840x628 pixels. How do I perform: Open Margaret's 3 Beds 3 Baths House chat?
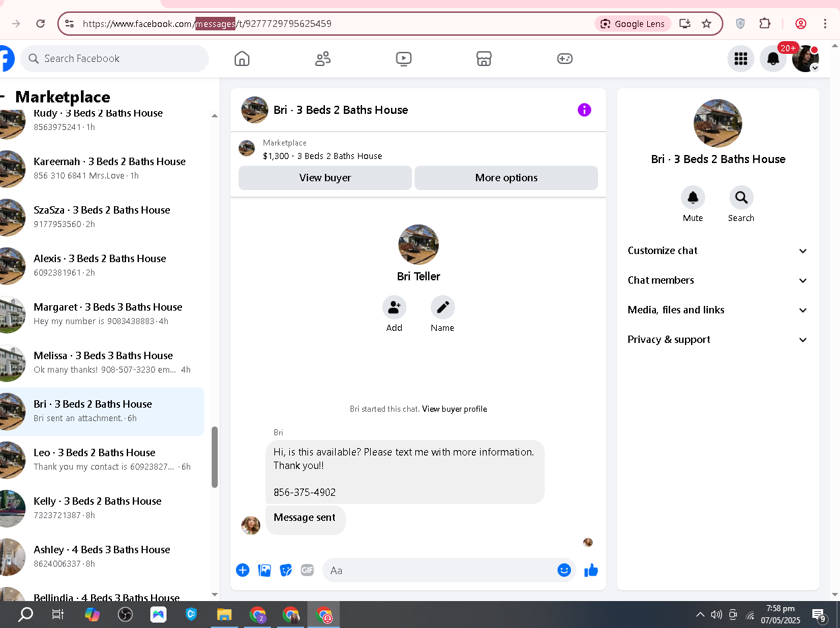pos(102,315)
